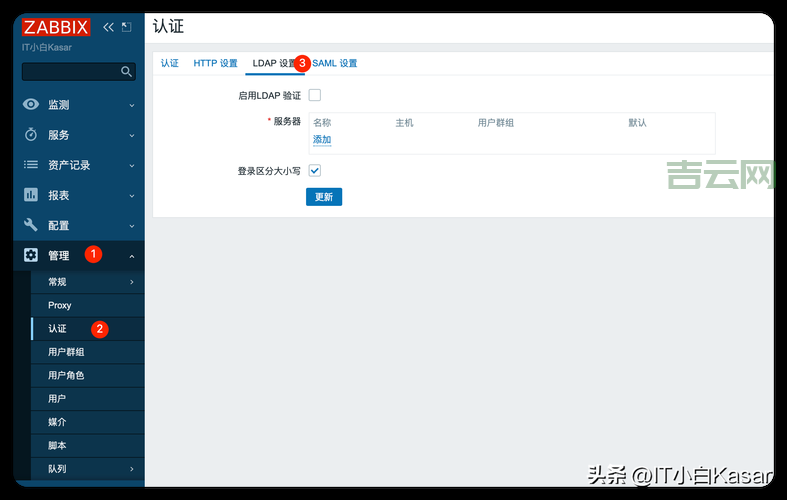
Task: Click the IT小白Kasar server name text
Action: [x=47, y=47]
